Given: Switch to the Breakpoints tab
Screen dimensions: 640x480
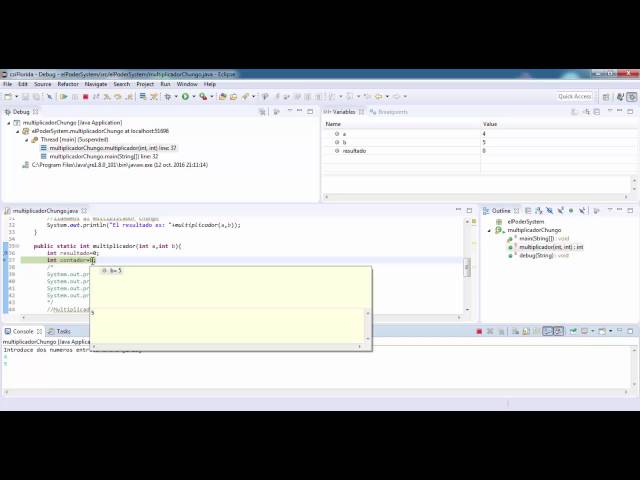Looking at the screenshot, I should coord(389,112).
